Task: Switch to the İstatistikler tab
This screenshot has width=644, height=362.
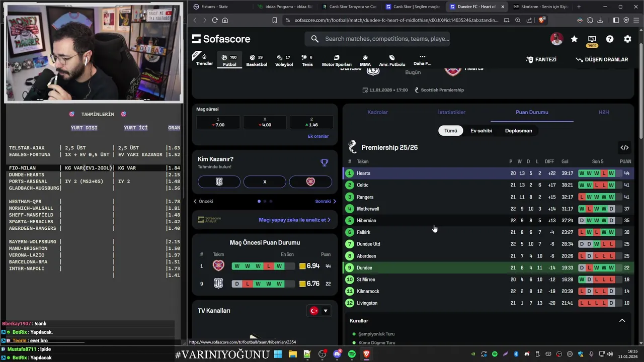Action: click(x=452, y=112)
